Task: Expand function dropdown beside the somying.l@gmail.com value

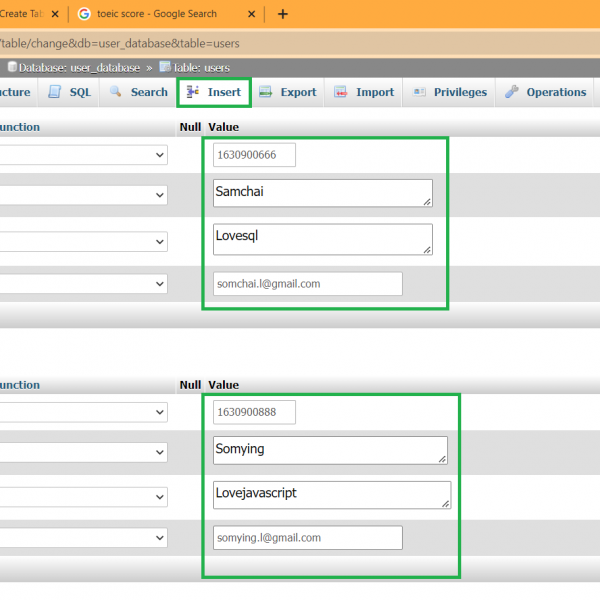Action: click(x=160, y=538)
